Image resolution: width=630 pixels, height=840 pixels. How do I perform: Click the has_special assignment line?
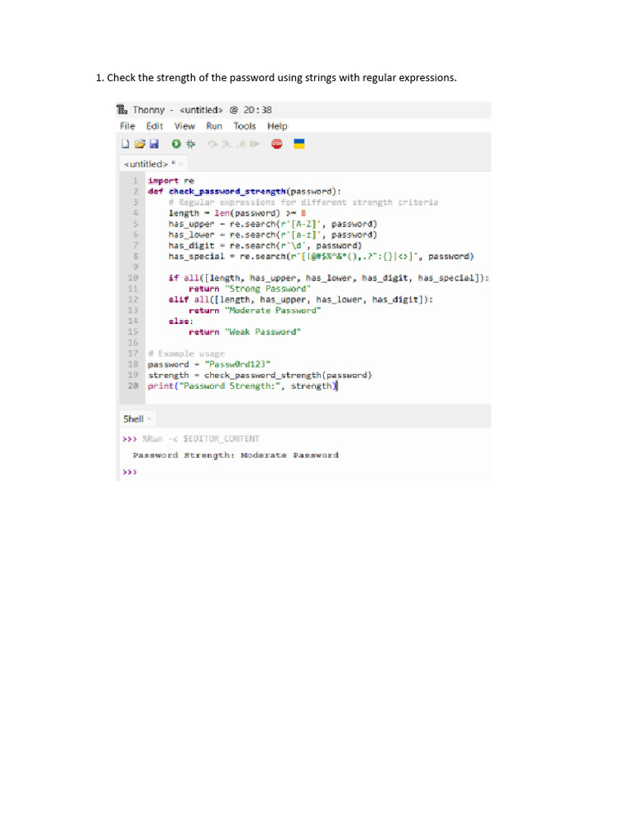tap(322, 256)
